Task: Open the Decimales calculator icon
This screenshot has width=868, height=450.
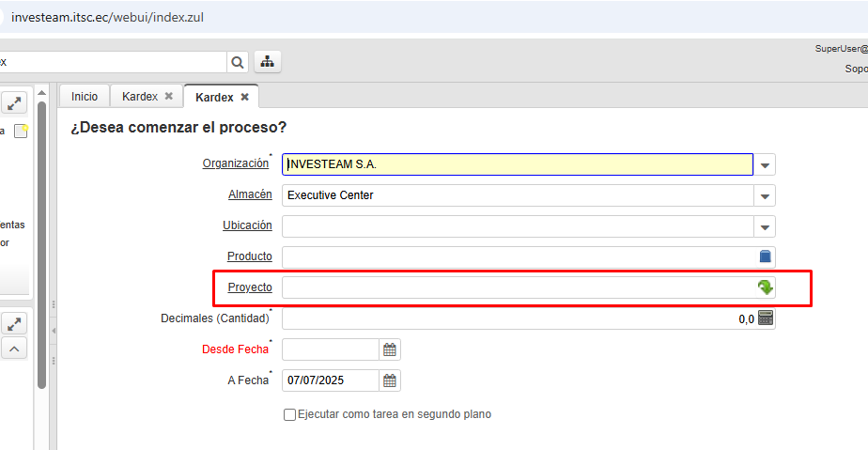Action: [766, 318]
